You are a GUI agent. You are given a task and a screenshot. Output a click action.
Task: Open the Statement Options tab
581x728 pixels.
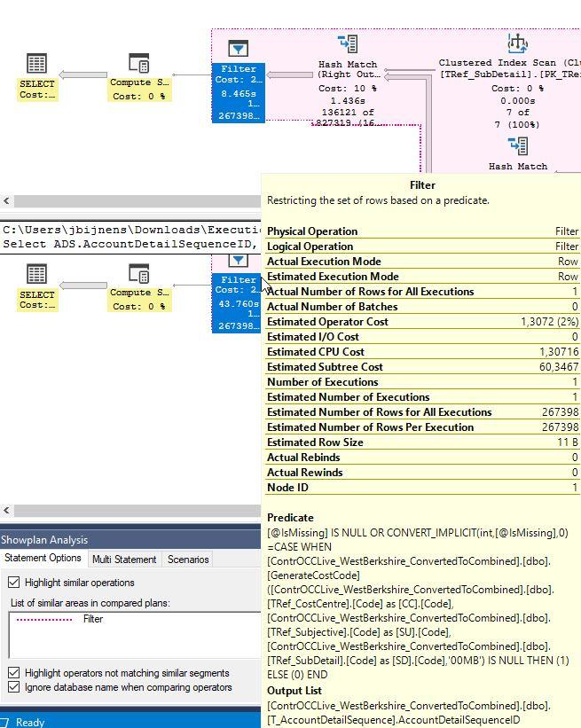[43, 558]
